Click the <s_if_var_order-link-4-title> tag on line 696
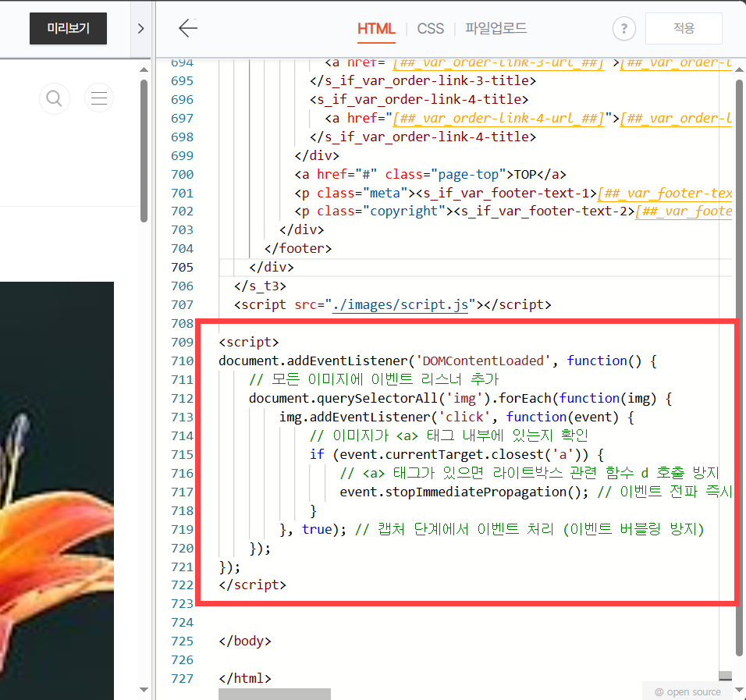The width and height of the screenshot is (746, 700). coord(419,99)
